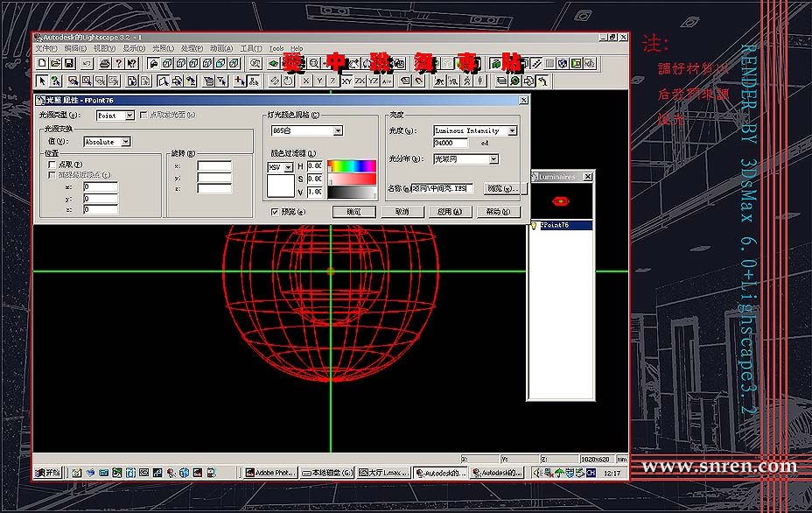This screenshot has height=513, width=812.
Task: Click the rainbow hue slider bar
Action: tap(350, 165)
